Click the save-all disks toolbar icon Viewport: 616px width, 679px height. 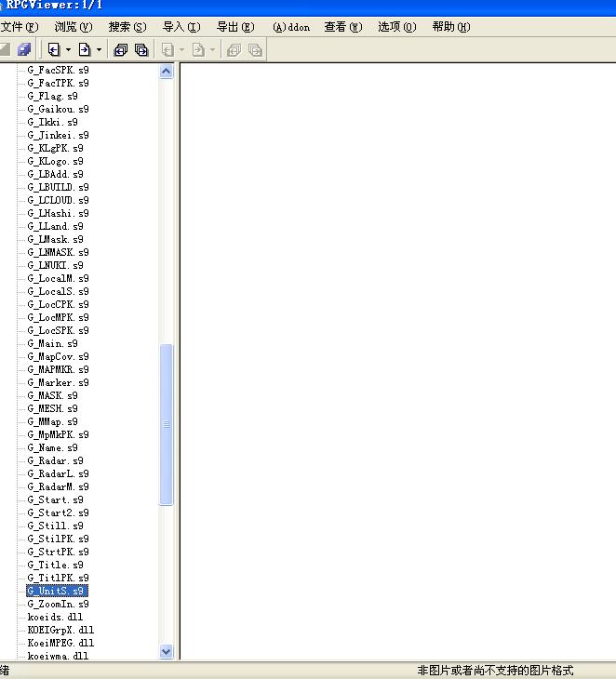coord(24,49)
